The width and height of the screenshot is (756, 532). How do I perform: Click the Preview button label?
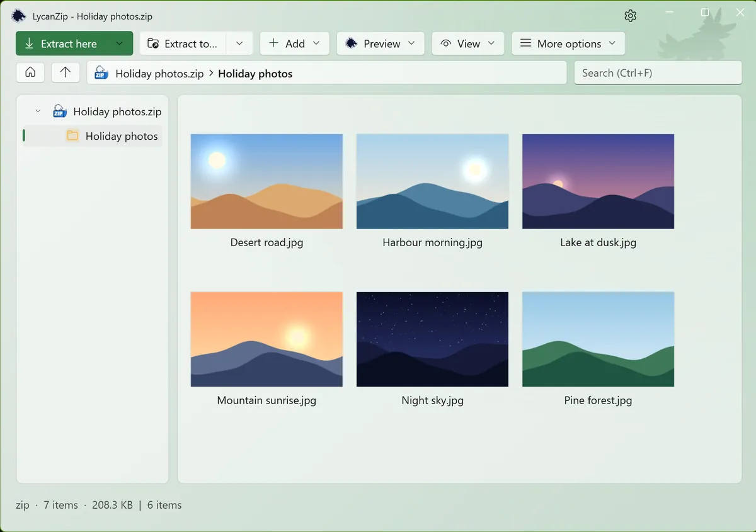click(382, 43)
